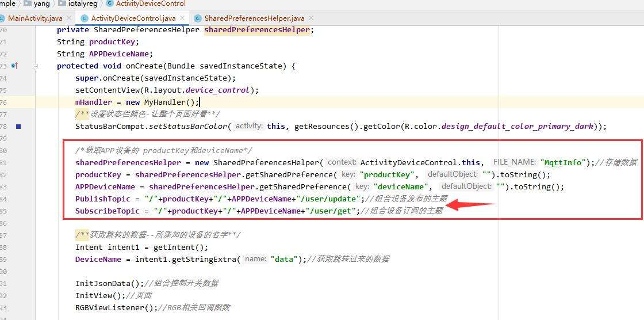Click the class icon on SharedPreferencesHelper.java tab
The height and width of the screenshot is (320, 644).
coord(198,18)
